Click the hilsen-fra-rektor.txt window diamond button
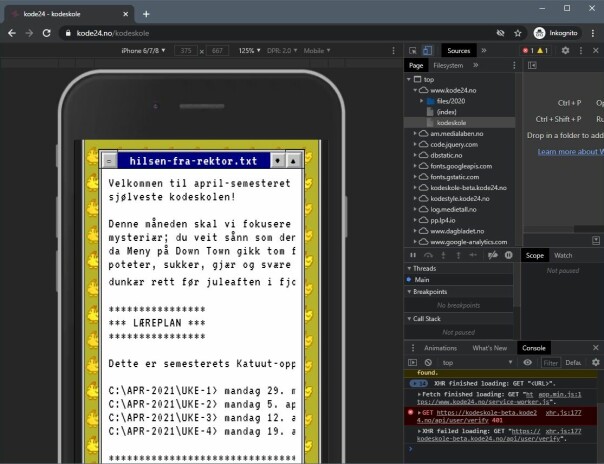This screenshot has height=464, width=604. 278,161
